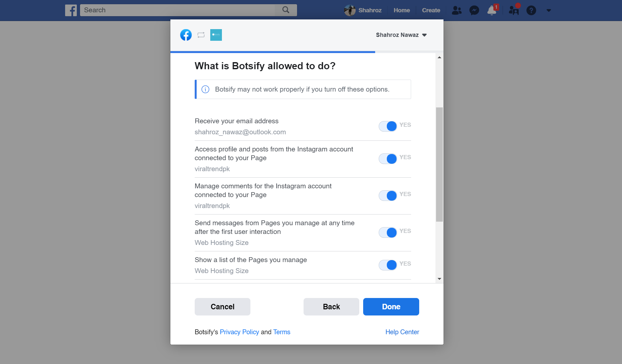Image resolution: width=622 pixels, height=364 pixels.
Task: Open the Terms link
Action: click(282, 332)
